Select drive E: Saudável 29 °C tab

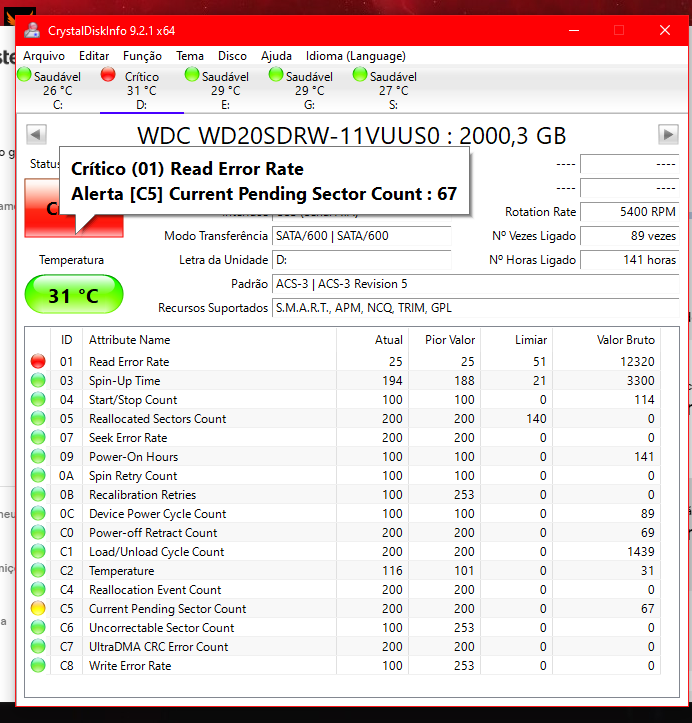[225, 90]
